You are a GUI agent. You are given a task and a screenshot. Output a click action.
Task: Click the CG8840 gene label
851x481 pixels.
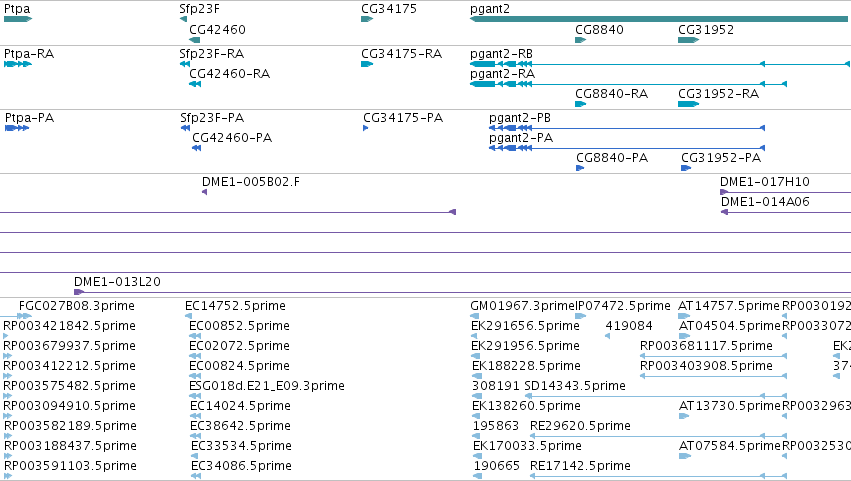[599, 29]
